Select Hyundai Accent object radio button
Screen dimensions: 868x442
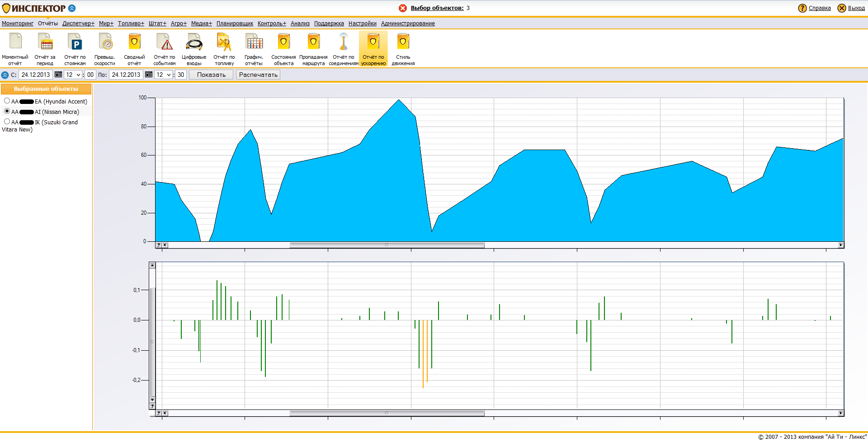pyautogui.click(x=7, y=101)
